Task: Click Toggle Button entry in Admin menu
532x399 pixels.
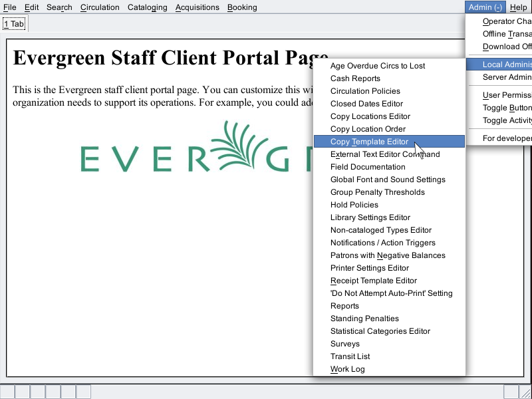Action: tap(500, 108)
